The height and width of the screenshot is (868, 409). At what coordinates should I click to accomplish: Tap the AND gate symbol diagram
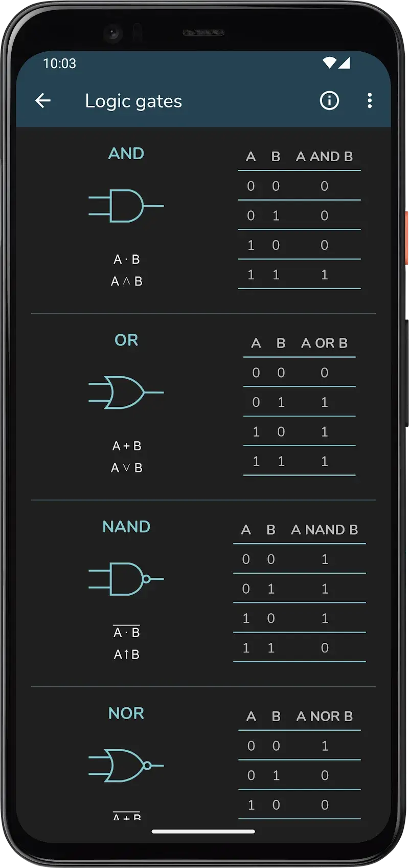[126, 205]
